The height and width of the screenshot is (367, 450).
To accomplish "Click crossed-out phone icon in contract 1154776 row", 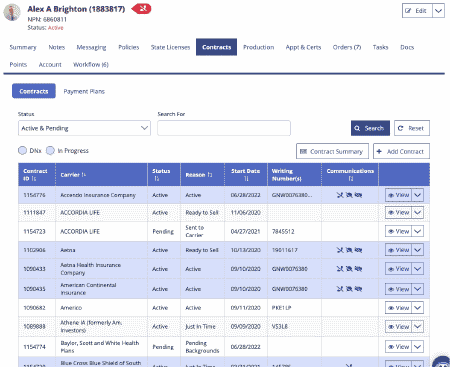I will pos(340,195).
